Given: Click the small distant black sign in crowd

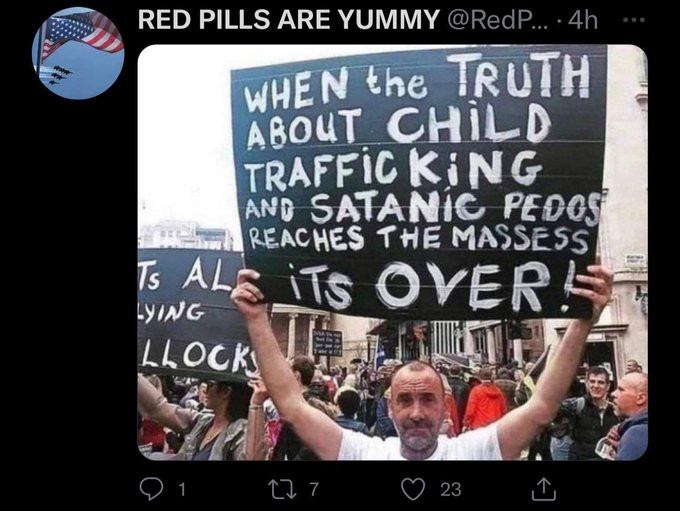Looking at the screenshot, I should click(x=327, y=343).
